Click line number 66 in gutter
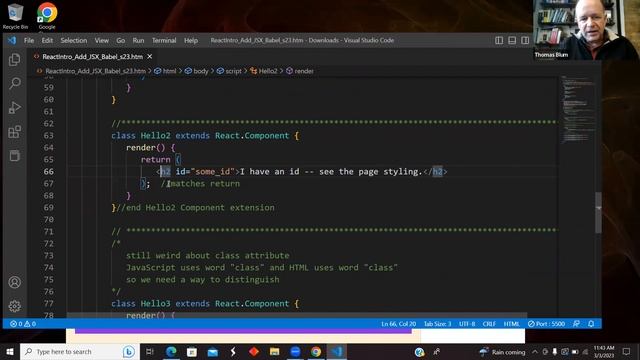The image size is (640, 360). (x=49, y=171)
